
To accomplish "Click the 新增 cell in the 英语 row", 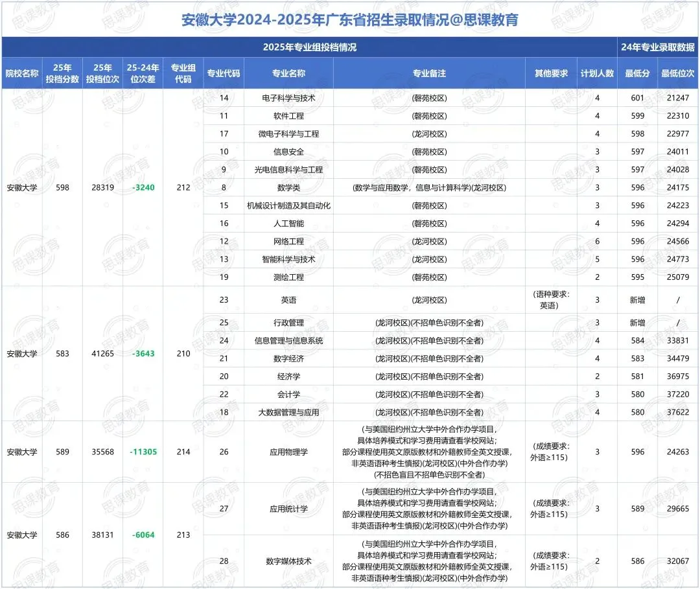I will point(638,300).
